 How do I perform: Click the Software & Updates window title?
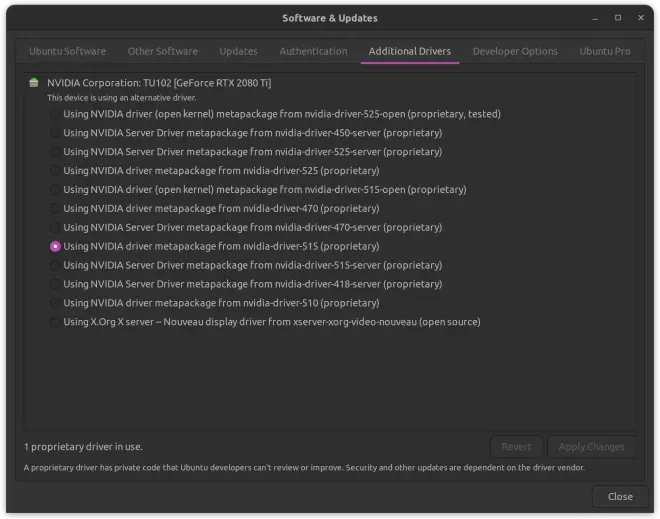point(330,18)
